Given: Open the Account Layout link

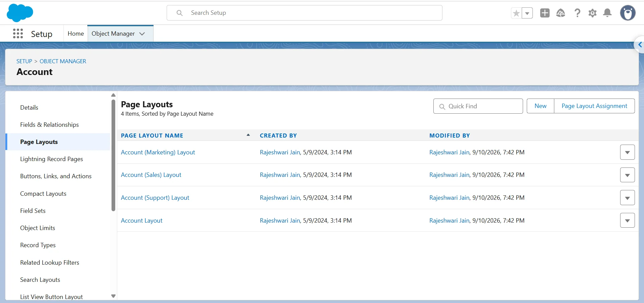Looking at the screenshot, I should click(x=141, y=221).
